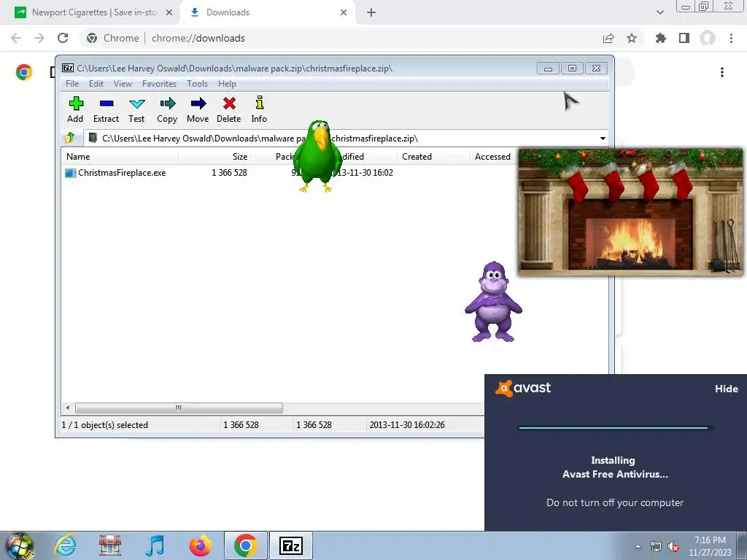This screenshot has width=747, height=560.
Task: Click the 1 366 528 size cell of ChristmasFireplace.exe
Action: (x=229, y=173)
